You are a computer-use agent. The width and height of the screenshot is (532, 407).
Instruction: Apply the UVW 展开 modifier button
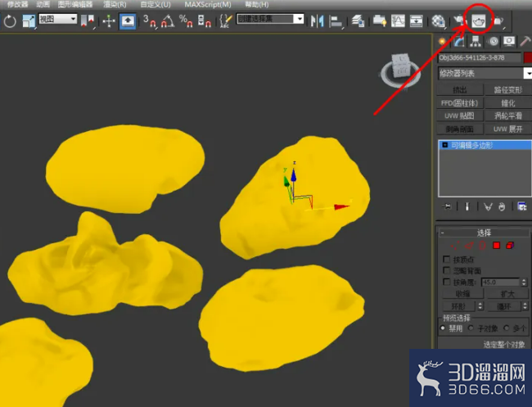(508, 129)
